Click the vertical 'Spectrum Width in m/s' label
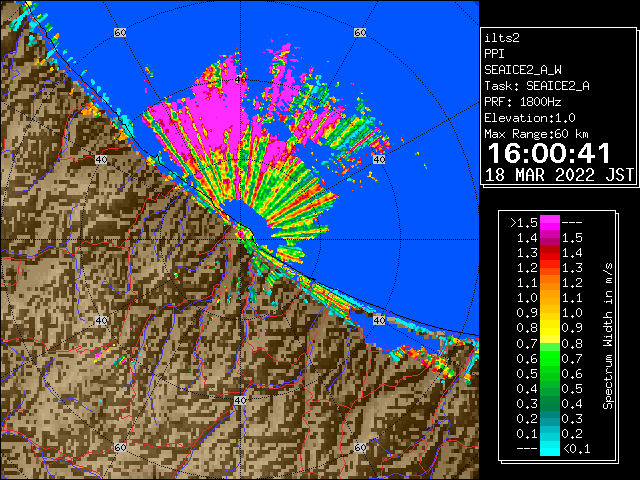640x480 pixels. click(608, 336)
